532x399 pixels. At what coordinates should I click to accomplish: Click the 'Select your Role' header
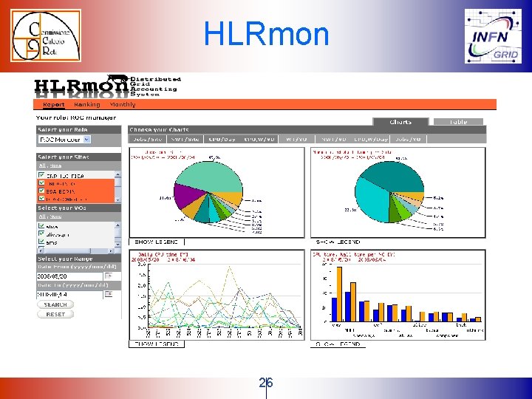[79, 129]
